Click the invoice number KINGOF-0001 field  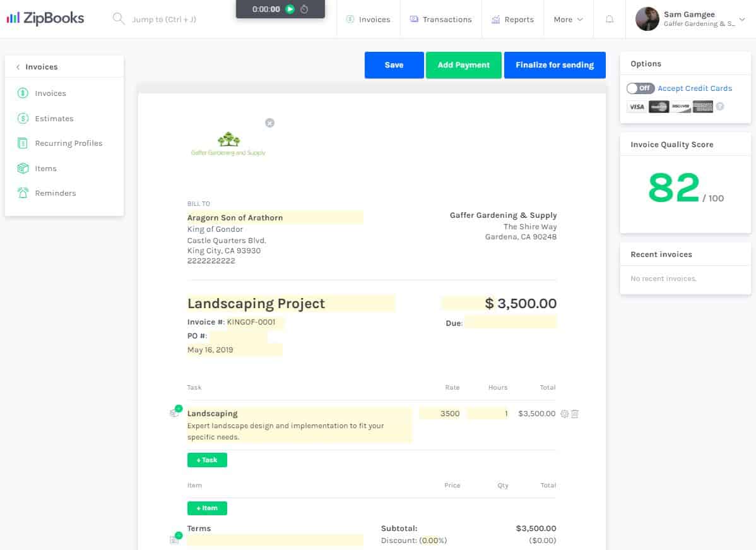pos(256,322)
